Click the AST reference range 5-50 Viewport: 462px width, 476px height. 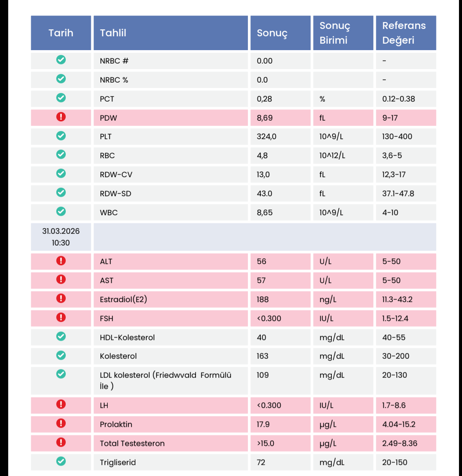click(391, 280)
